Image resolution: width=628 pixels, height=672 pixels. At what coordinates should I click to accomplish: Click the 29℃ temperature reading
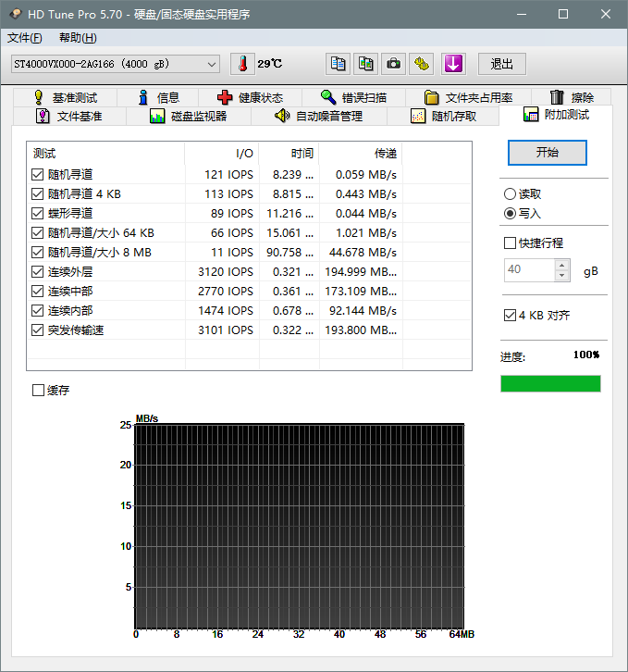coord(269,64)
